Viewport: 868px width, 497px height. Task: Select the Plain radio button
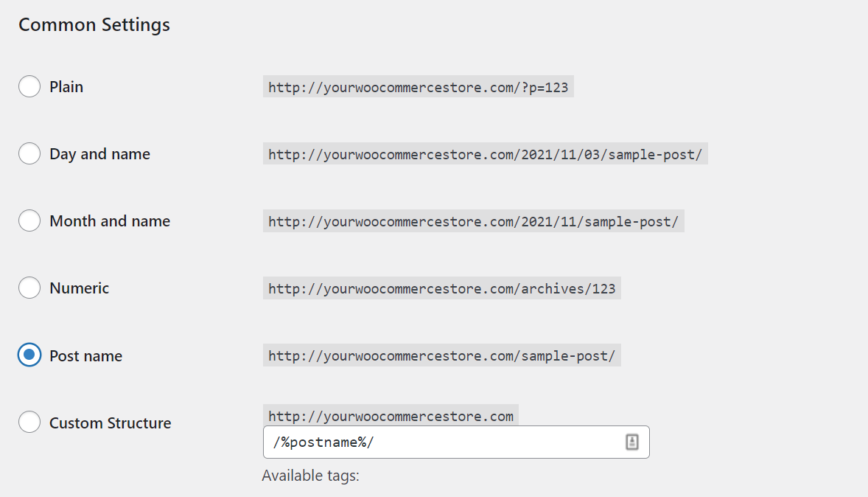pyautogui.click(x=29, y=87)
